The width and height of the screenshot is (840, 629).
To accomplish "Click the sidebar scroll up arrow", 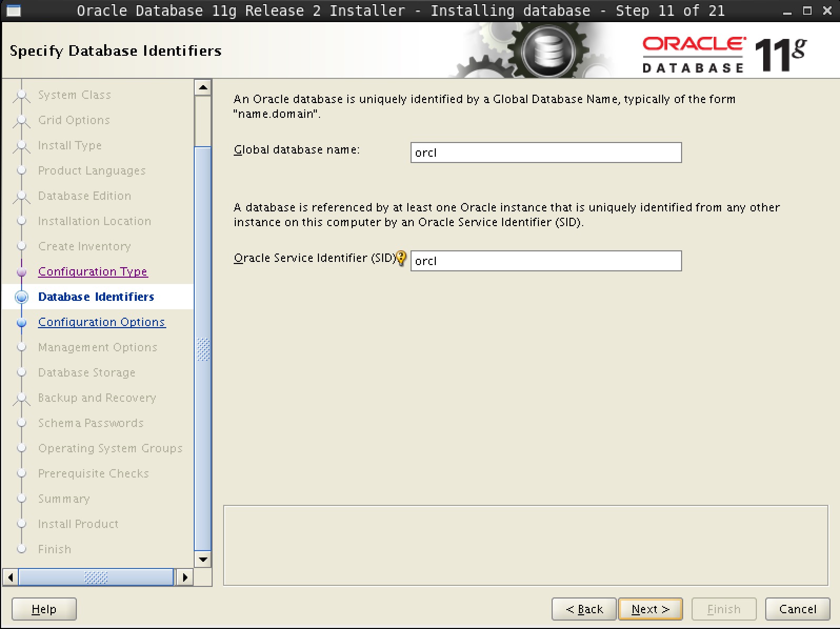I will [203, 87].
